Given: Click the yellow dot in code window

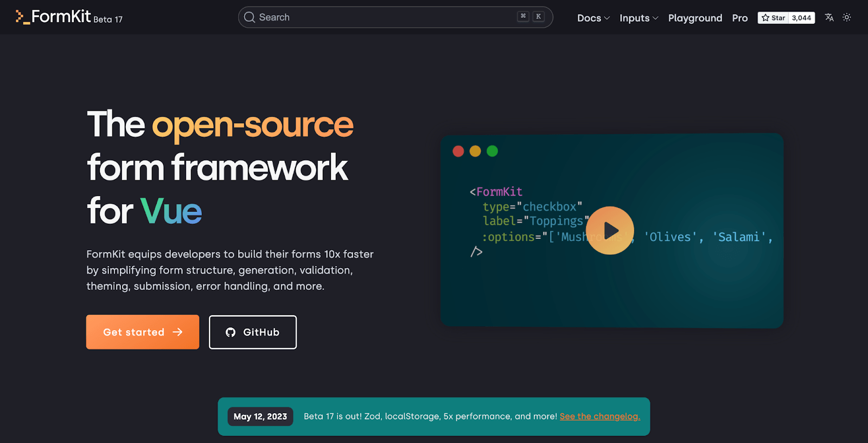Looking at the screenshot, I should click(x=475, y=151).
